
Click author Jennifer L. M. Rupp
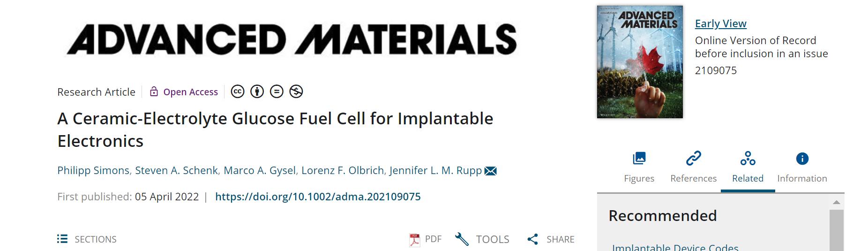click(435, 170)
